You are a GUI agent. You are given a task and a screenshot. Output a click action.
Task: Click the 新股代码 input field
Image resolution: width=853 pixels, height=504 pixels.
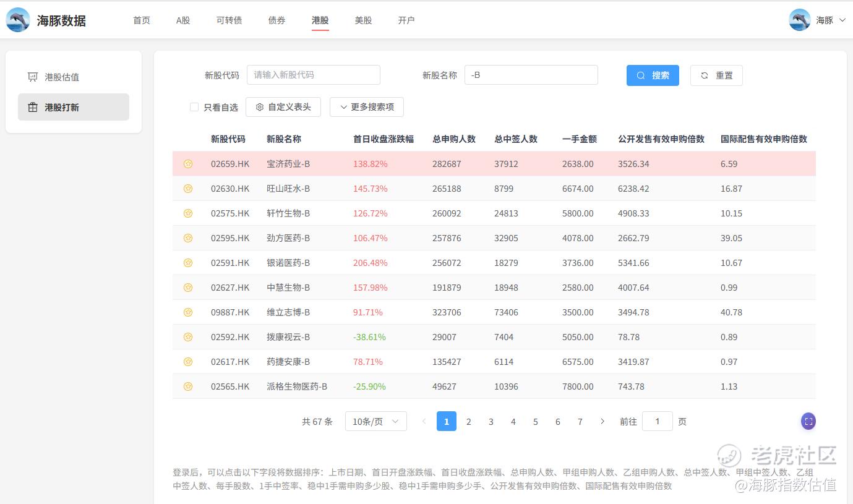(x=313, y=75)
